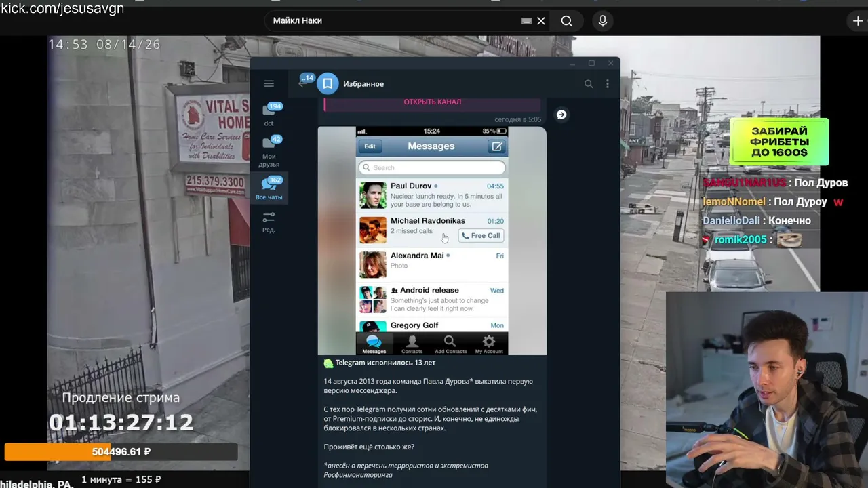Click the romik2005 chat username
Screen dimensions: 868x488
[740, 240]
